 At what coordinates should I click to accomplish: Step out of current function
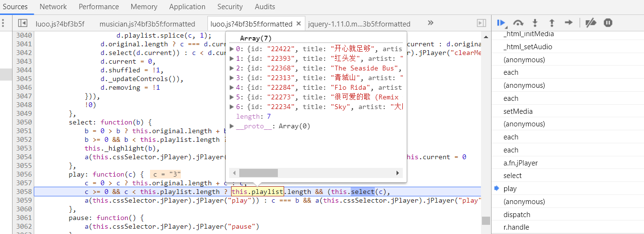pos(551,23)
